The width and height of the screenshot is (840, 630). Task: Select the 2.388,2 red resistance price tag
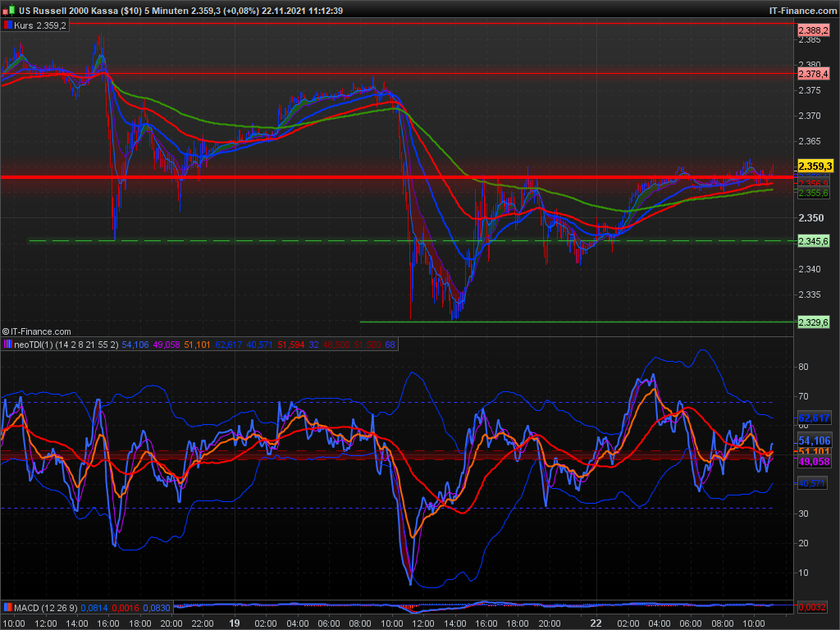tap(813, 30)
